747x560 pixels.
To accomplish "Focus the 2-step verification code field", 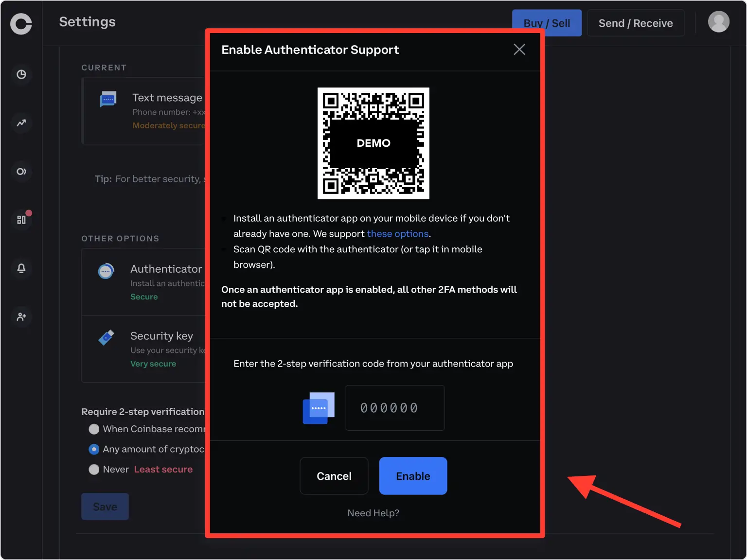I will point(394,408).
